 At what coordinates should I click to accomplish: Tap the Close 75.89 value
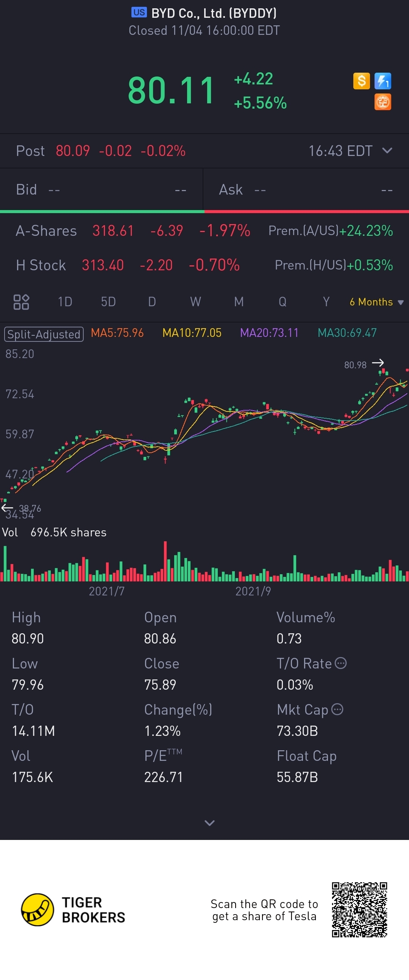pyautogui.click(x=160, y=685)
